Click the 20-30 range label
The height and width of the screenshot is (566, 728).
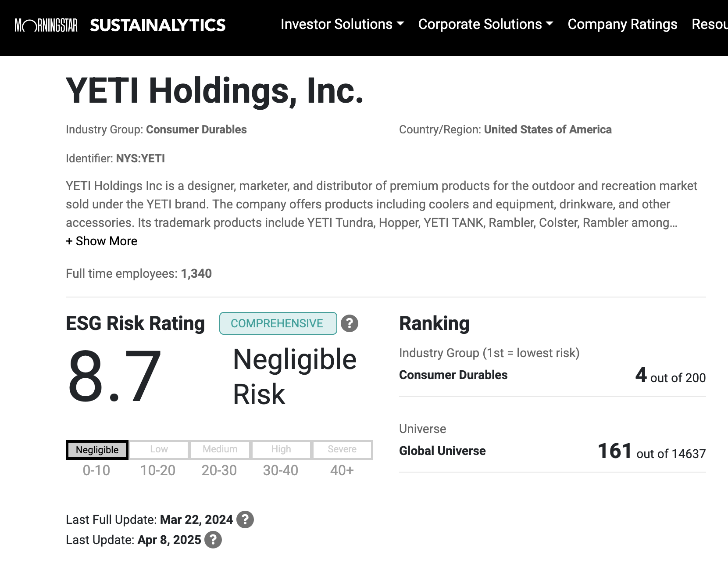click(x=219, y=470)
